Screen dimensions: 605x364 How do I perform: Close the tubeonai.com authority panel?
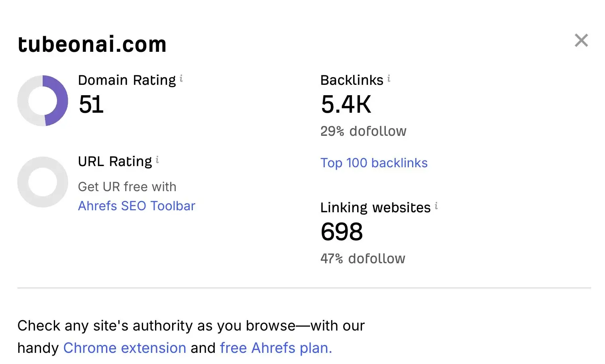[x=581, y=40]
